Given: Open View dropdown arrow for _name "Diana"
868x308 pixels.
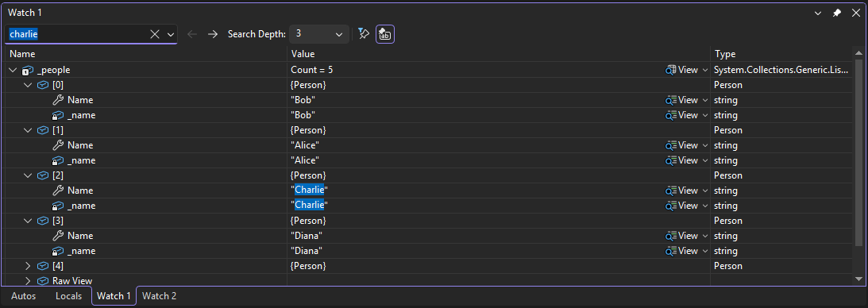Looking at the screenshot, I should point(704,251).
